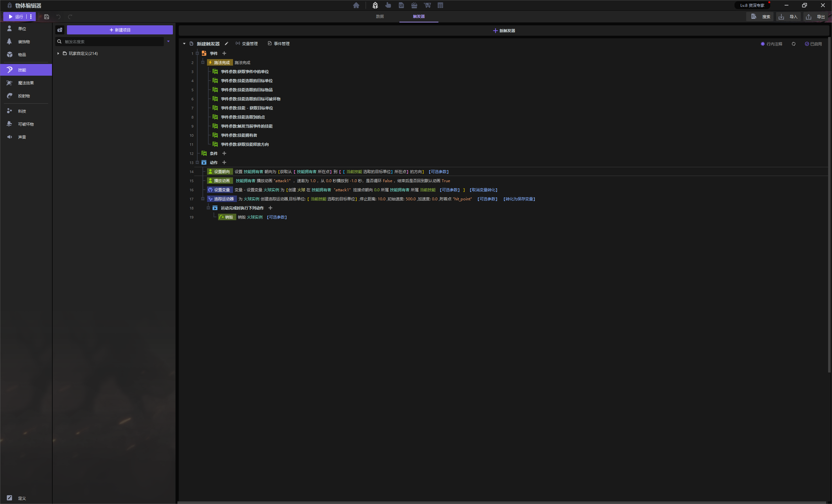
Task: Expand the 玩家自定义(214) folder
Action: (x=58, y=53)
